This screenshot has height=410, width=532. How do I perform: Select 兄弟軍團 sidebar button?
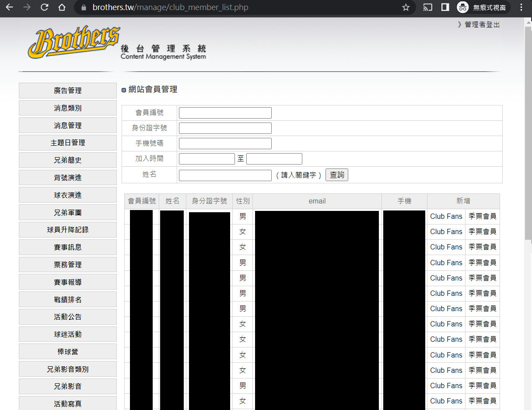(x=68, y=213)
